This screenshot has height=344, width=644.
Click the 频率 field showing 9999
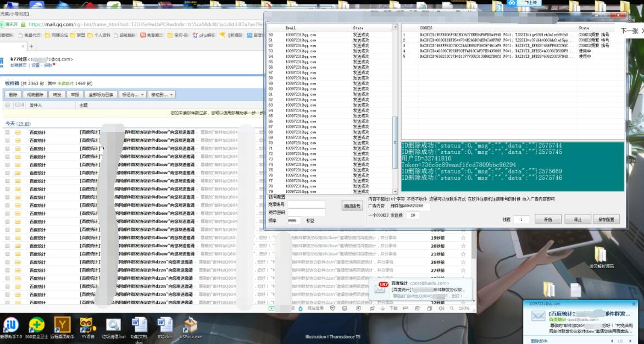(293, 220)
